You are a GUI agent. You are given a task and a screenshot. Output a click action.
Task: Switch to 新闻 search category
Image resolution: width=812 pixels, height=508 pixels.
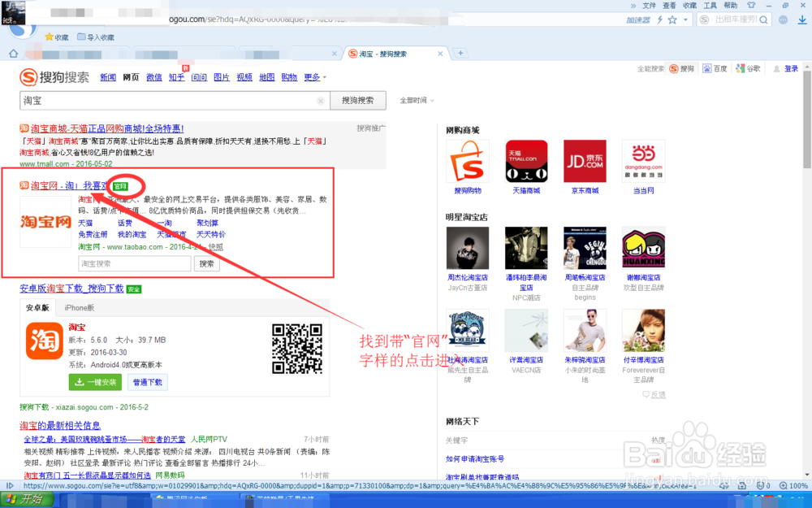[108, 77]
